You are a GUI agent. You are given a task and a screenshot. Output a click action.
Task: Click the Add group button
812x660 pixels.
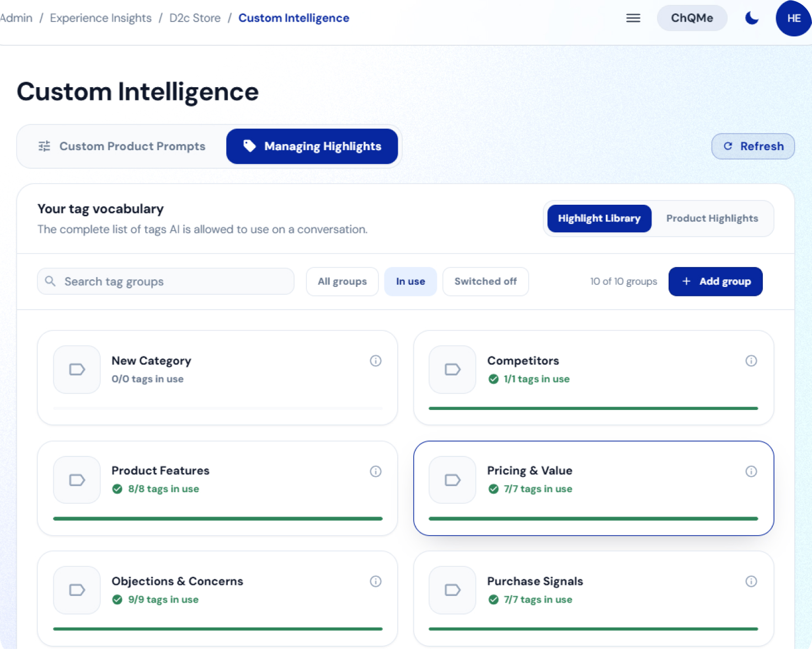coord(715,281)
